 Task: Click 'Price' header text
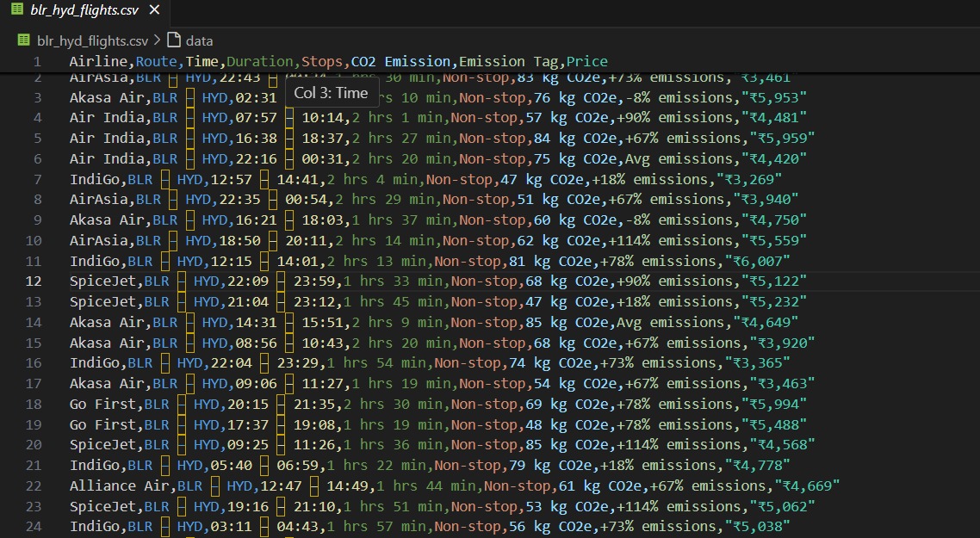pyautogui.click(x=586, y=61)
